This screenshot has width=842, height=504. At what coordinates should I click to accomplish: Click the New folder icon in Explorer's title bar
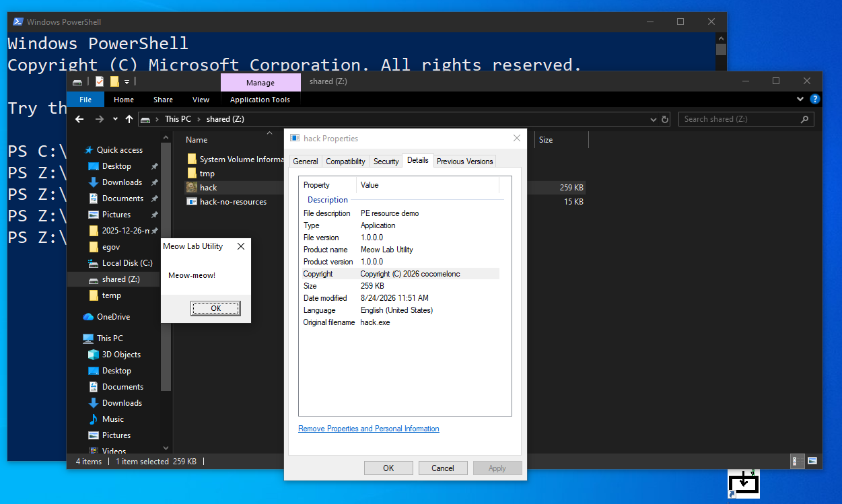tap(114, 81)
